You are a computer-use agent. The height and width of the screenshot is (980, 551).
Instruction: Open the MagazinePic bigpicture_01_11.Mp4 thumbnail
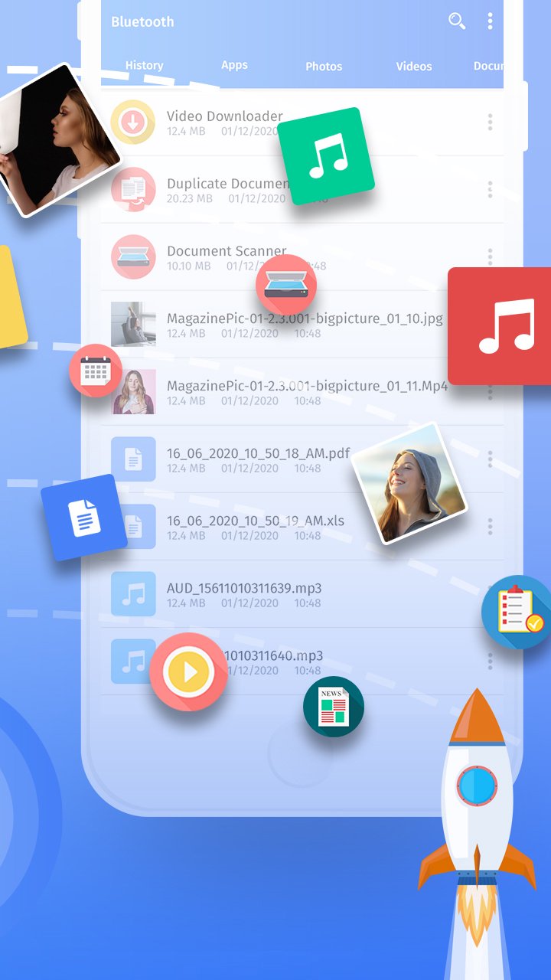(135, 392)
